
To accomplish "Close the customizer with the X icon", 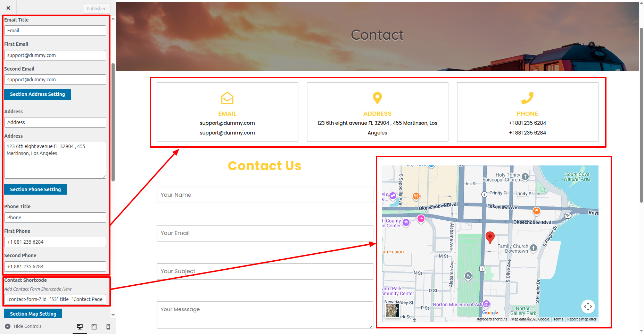I will point(8,8).
